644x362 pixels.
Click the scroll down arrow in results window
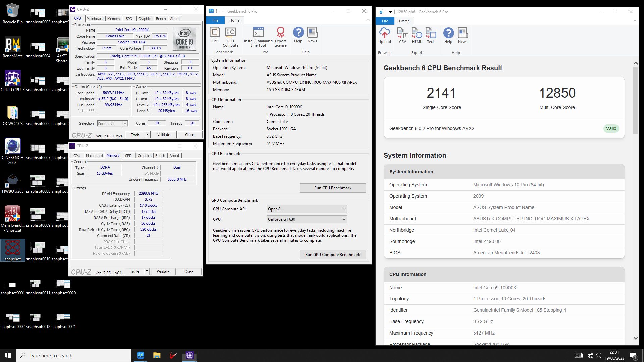point(636,338)
